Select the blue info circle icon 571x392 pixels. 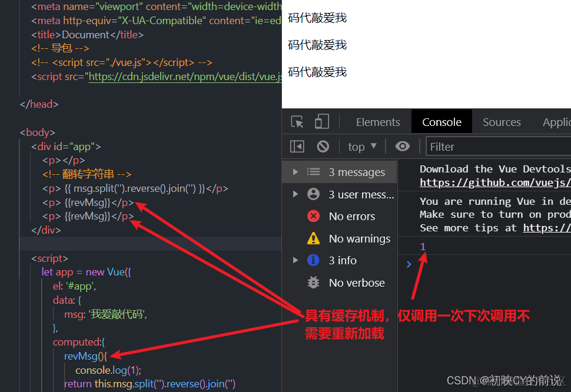(x=313, y=260)
